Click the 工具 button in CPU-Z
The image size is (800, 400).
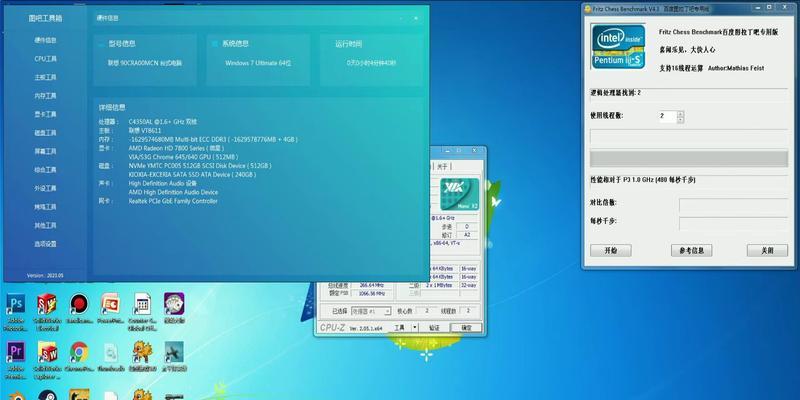[399, 328]
